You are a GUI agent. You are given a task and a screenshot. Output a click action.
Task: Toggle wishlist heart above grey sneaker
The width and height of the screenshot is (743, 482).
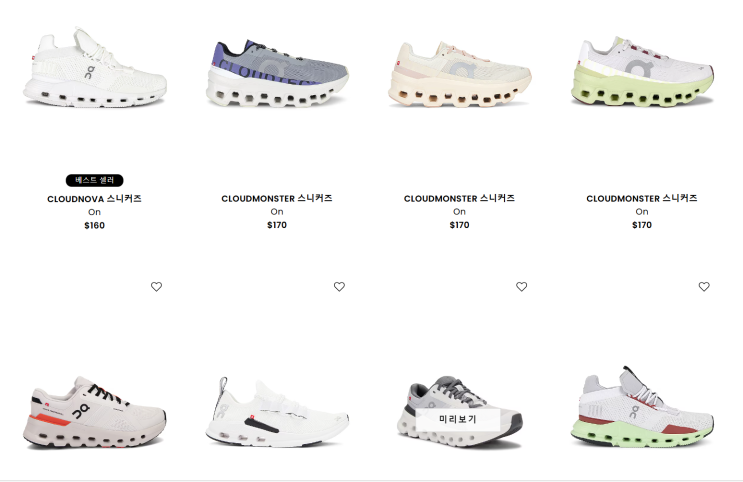(x=522, y=287)
